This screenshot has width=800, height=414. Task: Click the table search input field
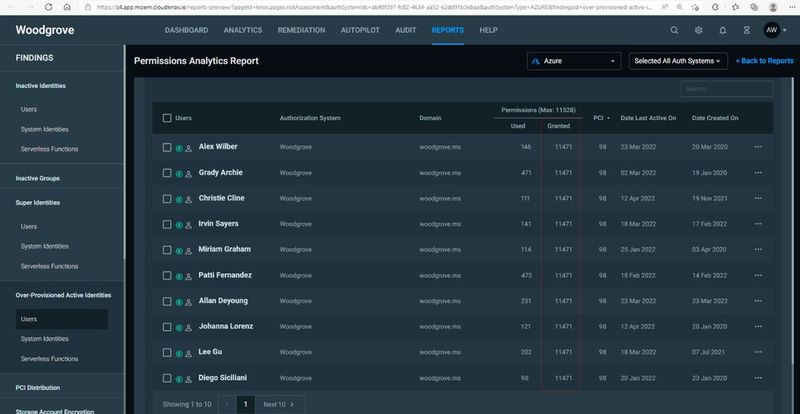[x=726, y=89]
